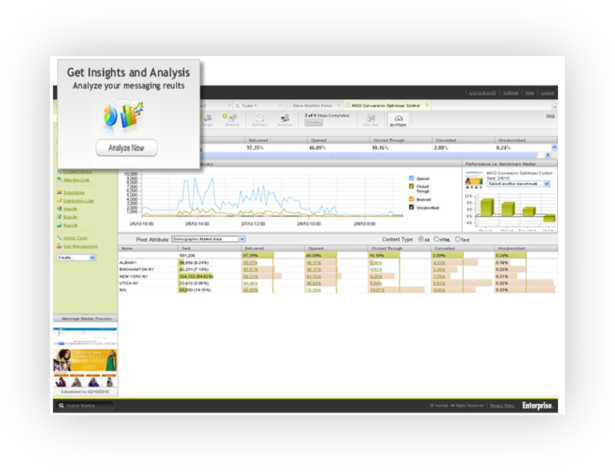The height and width of the screenshot is (472, 615).
Task: Click the pie and bar chart analysis icon
Action: pos(124,114)
